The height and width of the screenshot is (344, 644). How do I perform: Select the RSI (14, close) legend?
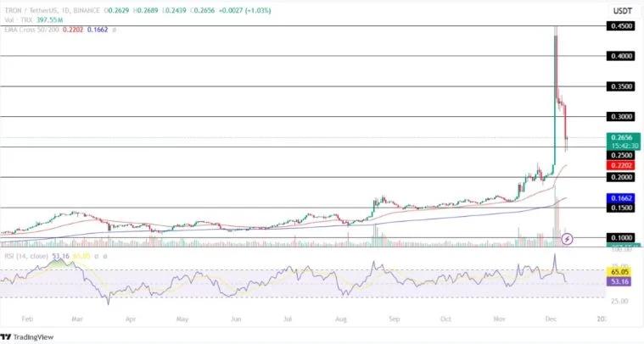pos(26,256)
